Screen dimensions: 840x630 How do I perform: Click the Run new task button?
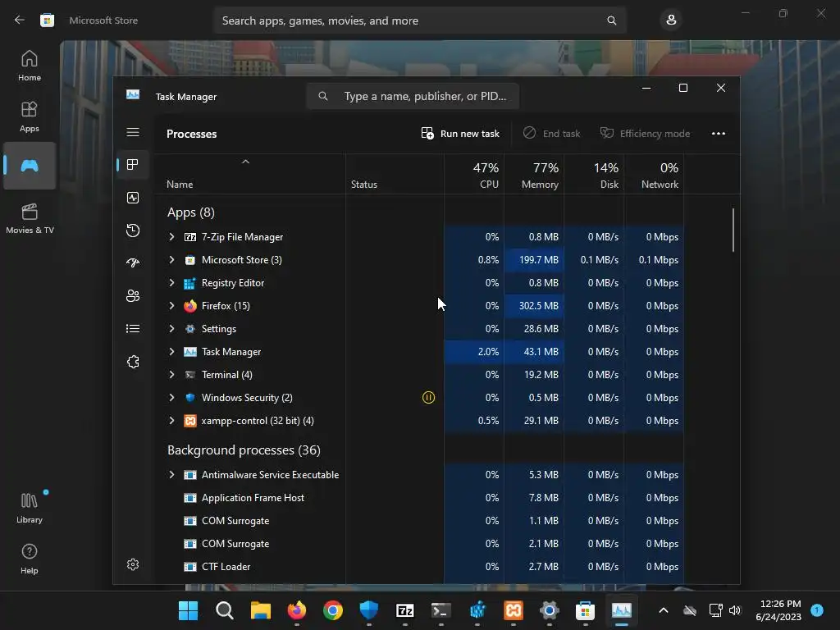click(460, 134)
